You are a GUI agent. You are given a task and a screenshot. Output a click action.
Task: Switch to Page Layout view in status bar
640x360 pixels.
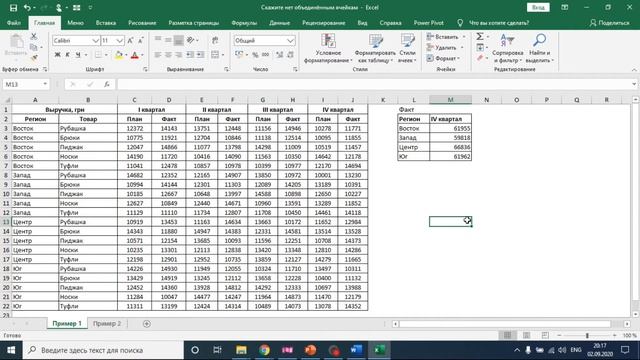click(527, 335)
